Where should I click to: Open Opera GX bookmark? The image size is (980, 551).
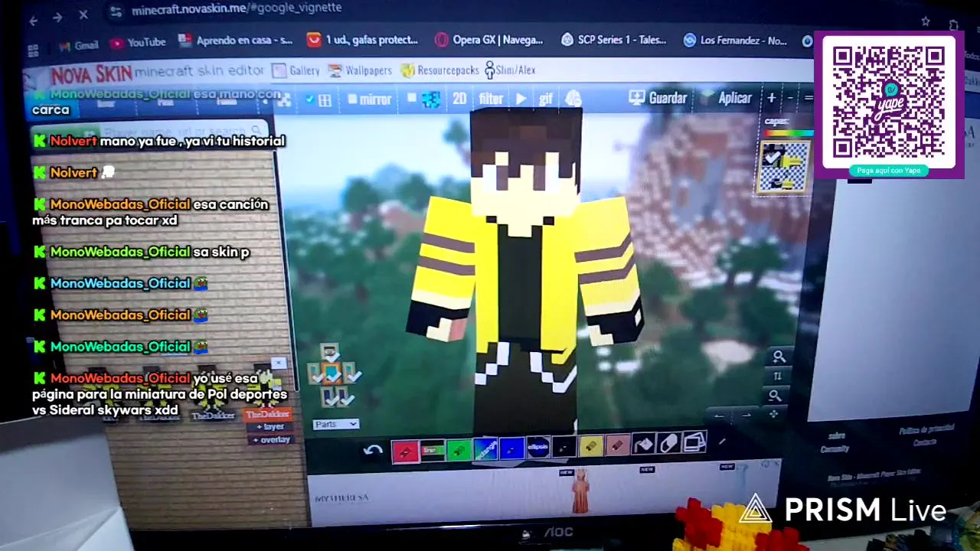click(488, 39)
